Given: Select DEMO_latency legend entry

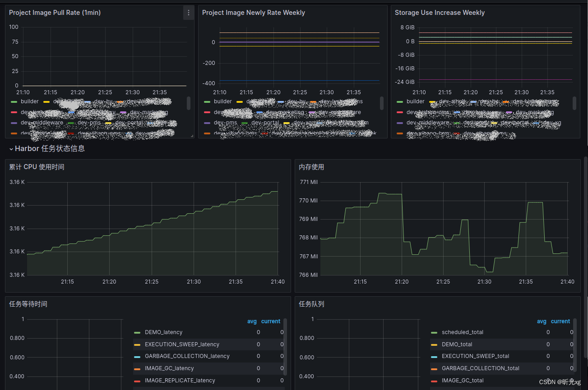Looking at the screenshot, I should click(164, 332).
